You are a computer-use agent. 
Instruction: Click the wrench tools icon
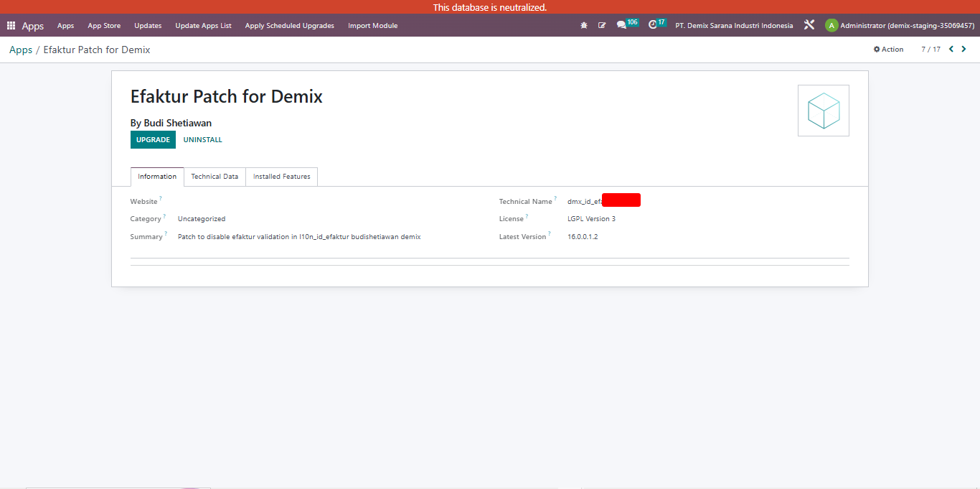coord(809,25)
